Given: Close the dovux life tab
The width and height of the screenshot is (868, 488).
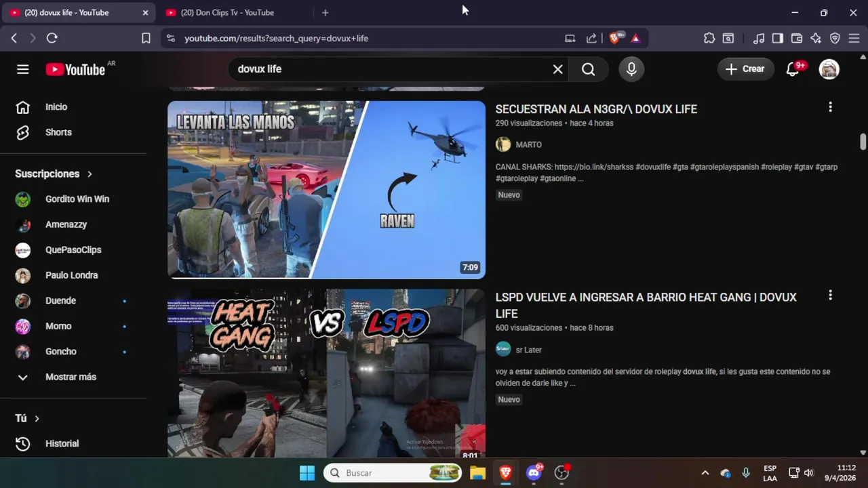Looking at the screenshot, I should (x=145, y=12).
